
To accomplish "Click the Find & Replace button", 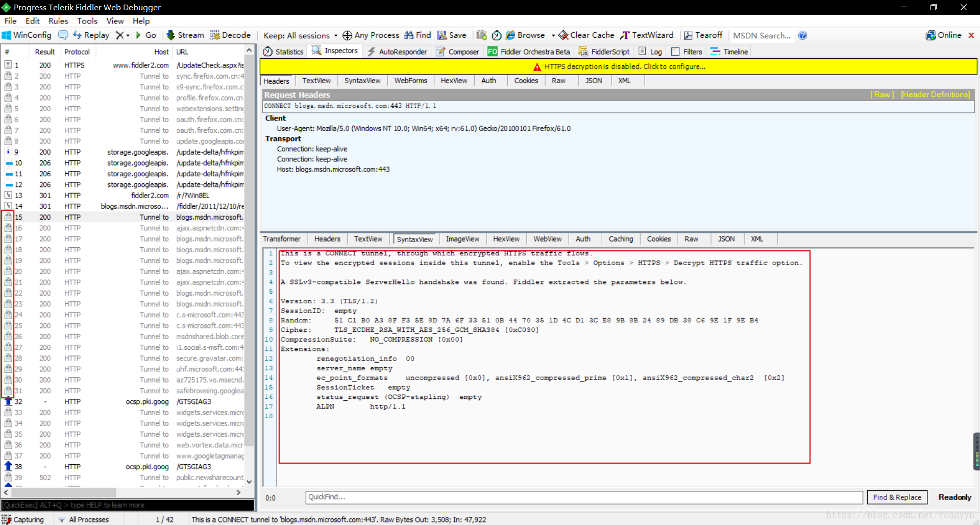I will point(897,497).
